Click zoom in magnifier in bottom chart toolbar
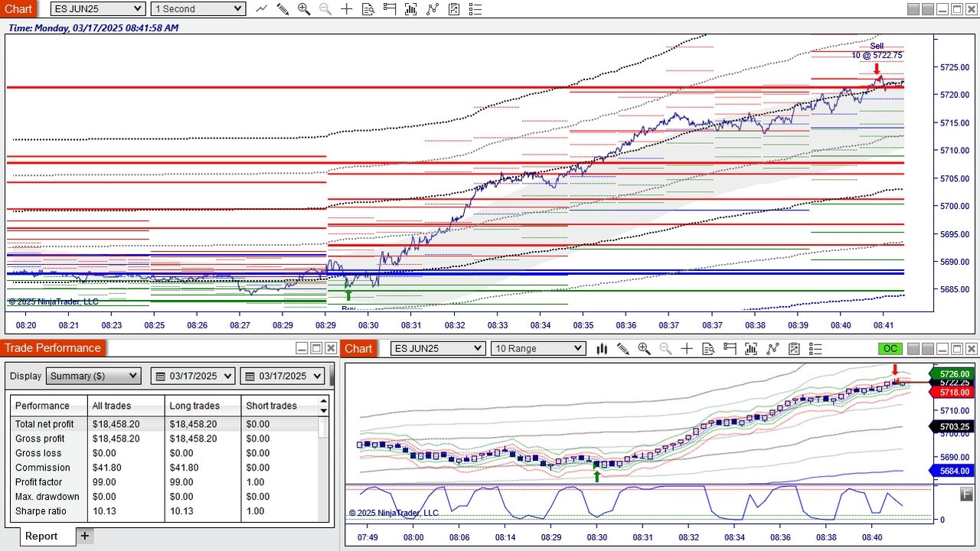The image size is (980, 551). [644, 348]
